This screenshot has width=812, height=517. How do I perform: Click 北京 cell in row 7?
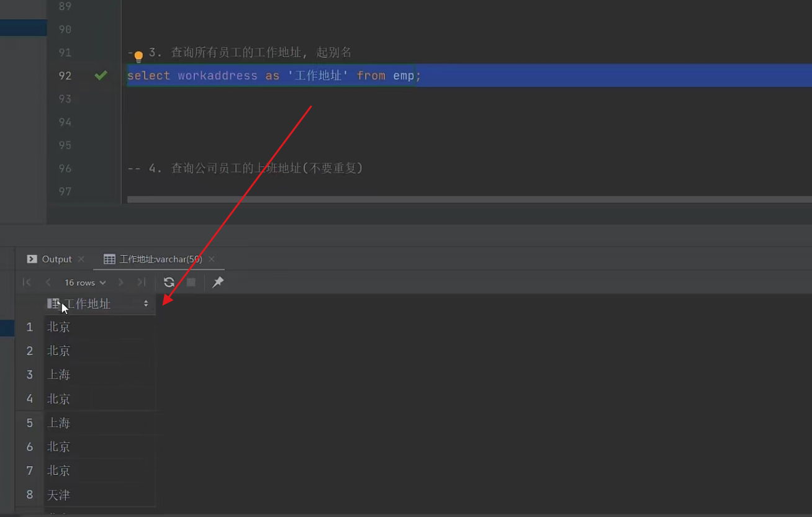tap(100, 470)
